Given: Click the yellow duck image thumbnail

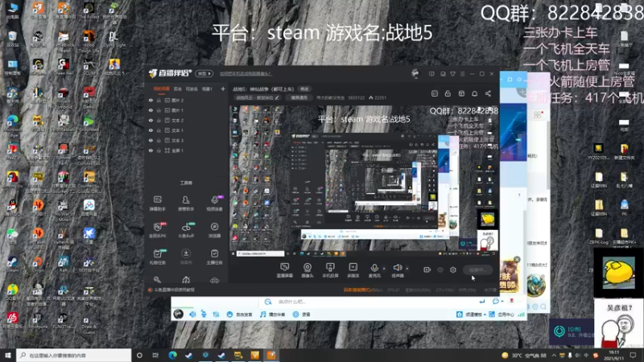Looking at the screenshot, I should [x=618, y=273].
